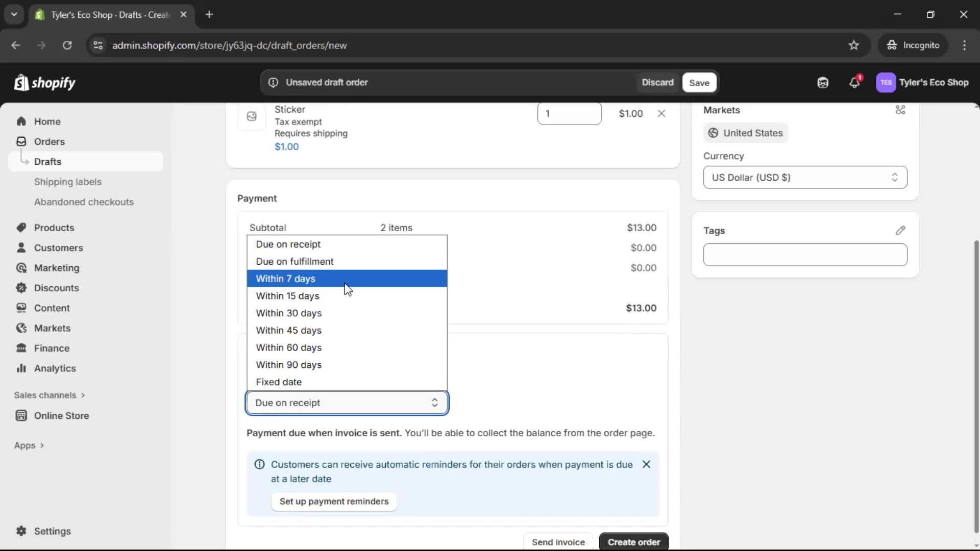Image resolution: width=980 pixels, height=551 pixels.
Task: Click Send invoice
Action: point(558,542)
